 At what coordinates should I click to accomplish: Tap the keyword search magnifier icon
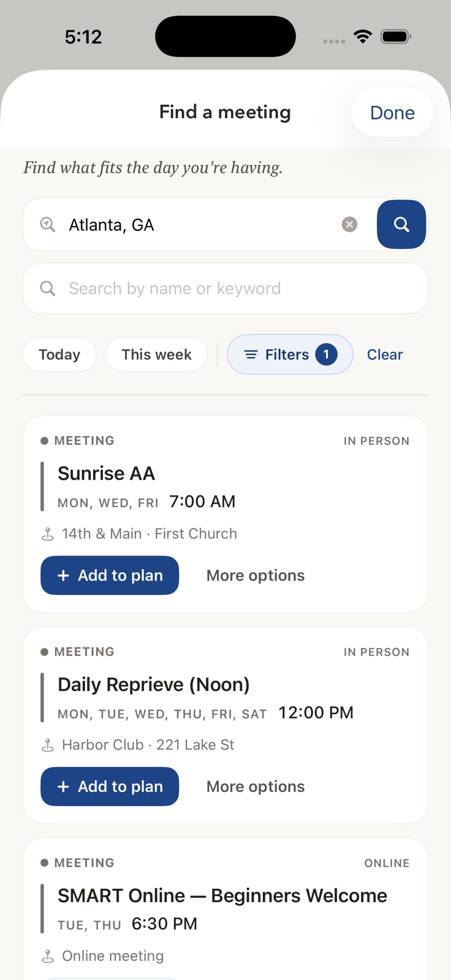click(x=47, y=288)
